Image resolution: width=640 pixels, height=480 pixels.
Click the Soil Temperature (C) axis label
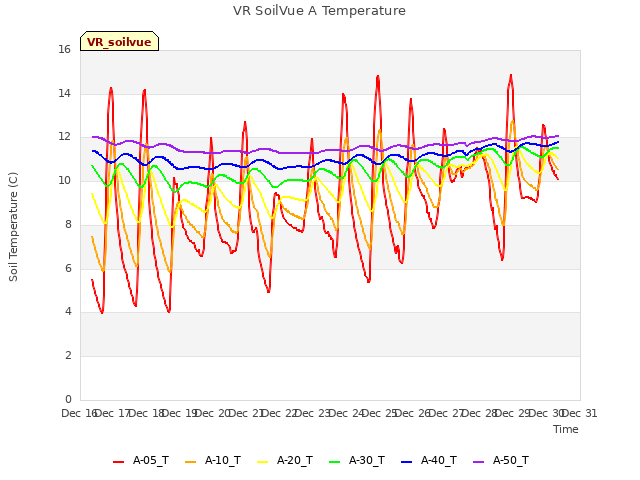13,227
